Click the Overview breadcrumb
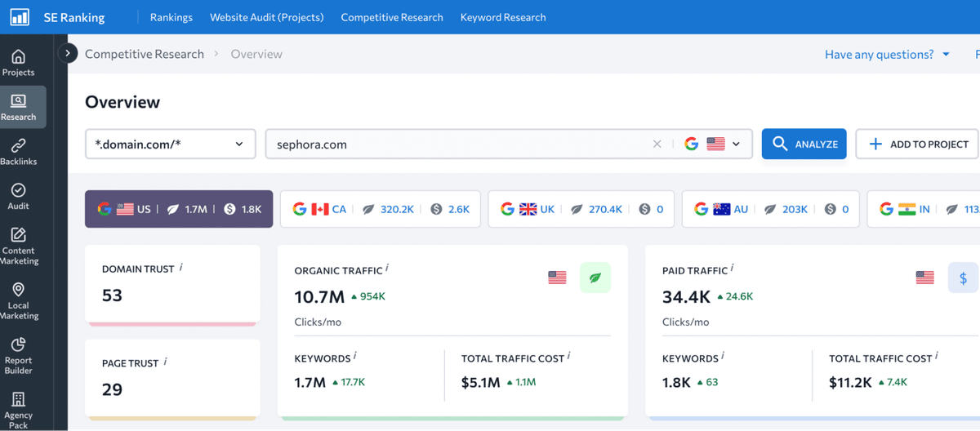Viewport: 980px width, 431px height. click(x=256, y=54)
